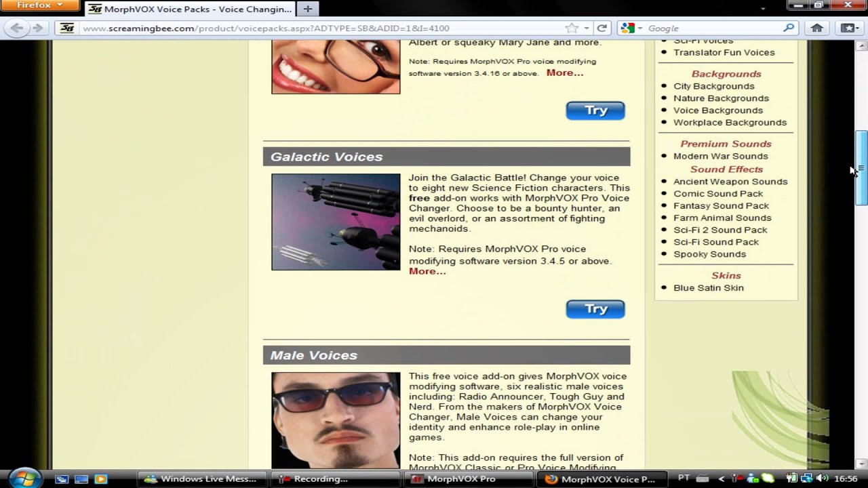Screen dimensions: 868x488
Task: Open Sci-Fi Sound Pack link
Action: tap(716, 242)
